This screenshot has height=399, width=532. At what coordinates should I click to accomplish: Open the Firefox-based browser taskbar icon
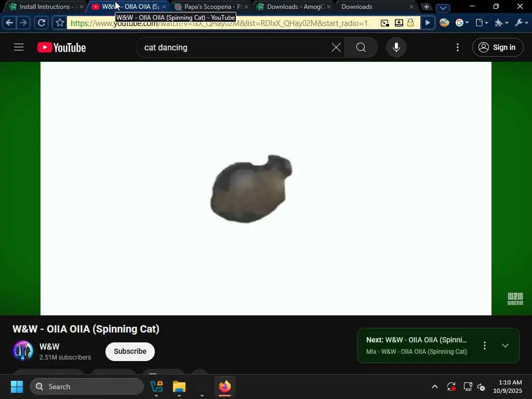[x=224, y=387]
